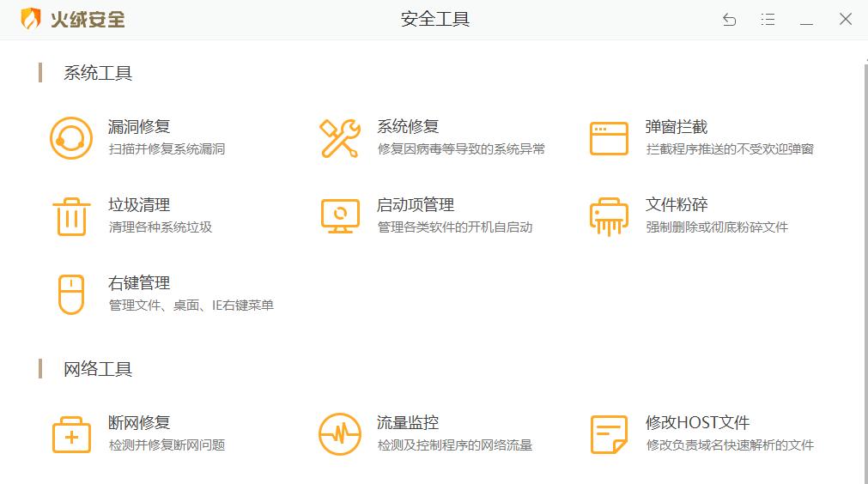Click the 修改HOST文件 document icon

[x=609, y=434]
